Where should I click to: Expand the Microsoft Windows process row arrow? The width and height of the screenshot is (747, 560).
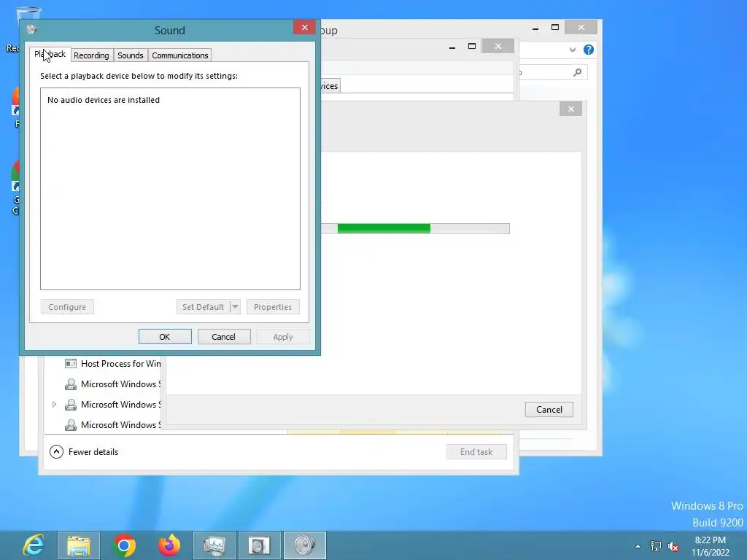click(54, 404)
